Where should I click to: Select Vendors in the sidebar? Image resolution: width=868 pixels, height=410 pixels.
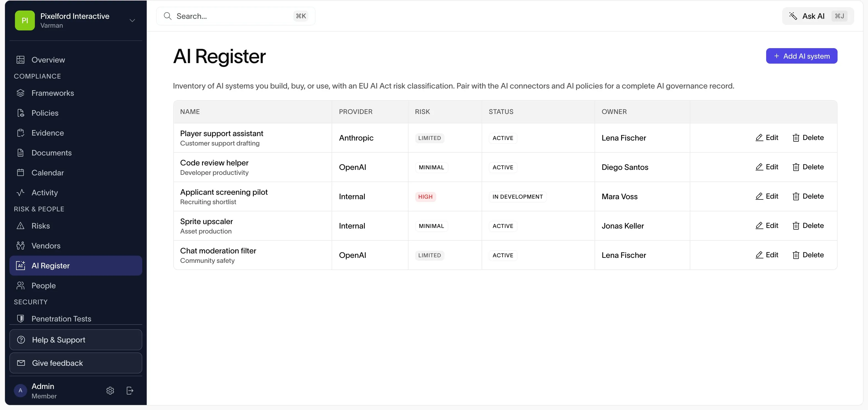[x=76, y=246]
